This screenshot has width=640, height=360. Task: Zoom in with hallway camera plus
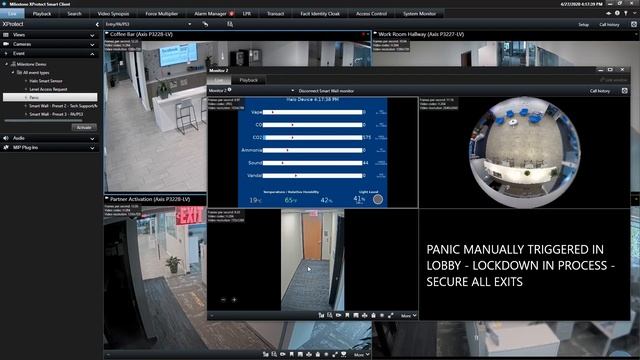[x=234, y=300]
